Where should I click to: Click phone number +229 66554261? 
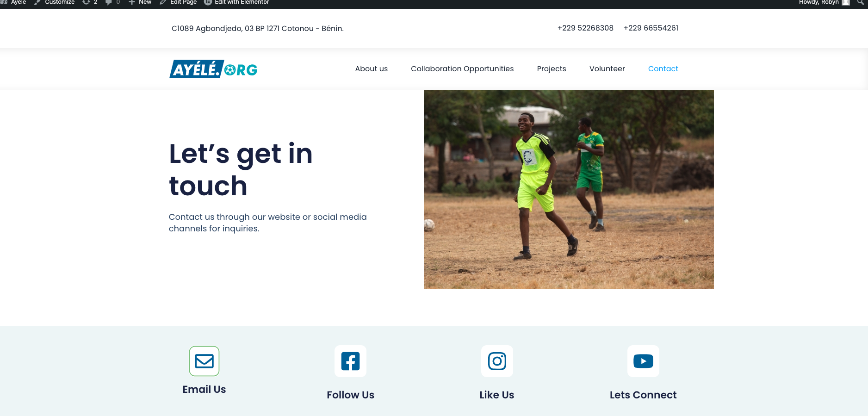(x=651, y=28)
